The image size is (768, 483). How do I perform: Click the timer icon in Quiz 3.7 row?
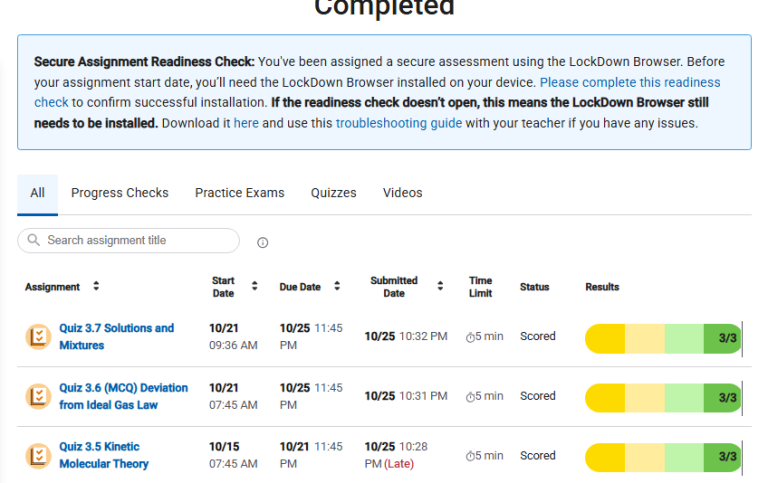tap(470, 337)
